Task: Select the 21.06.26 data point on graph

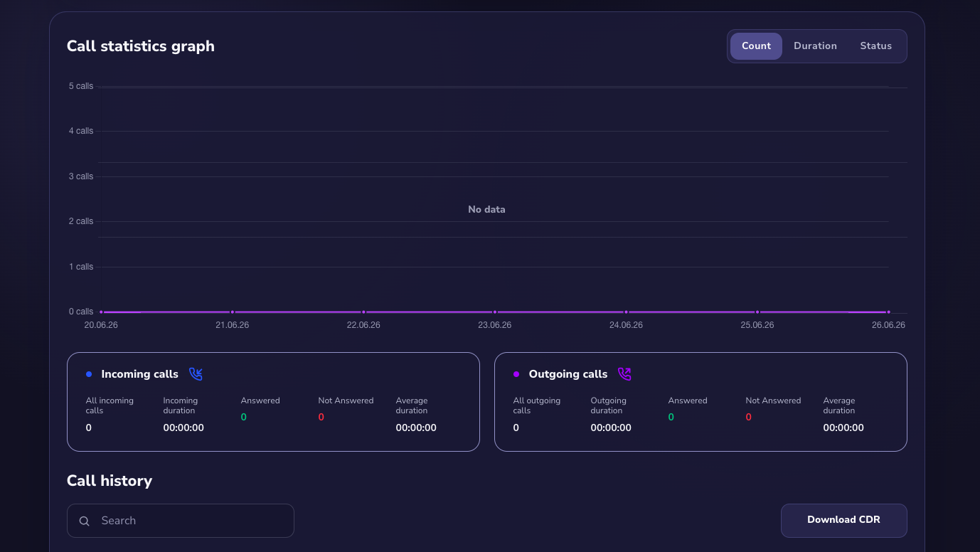Action: (x=233, y=312)
